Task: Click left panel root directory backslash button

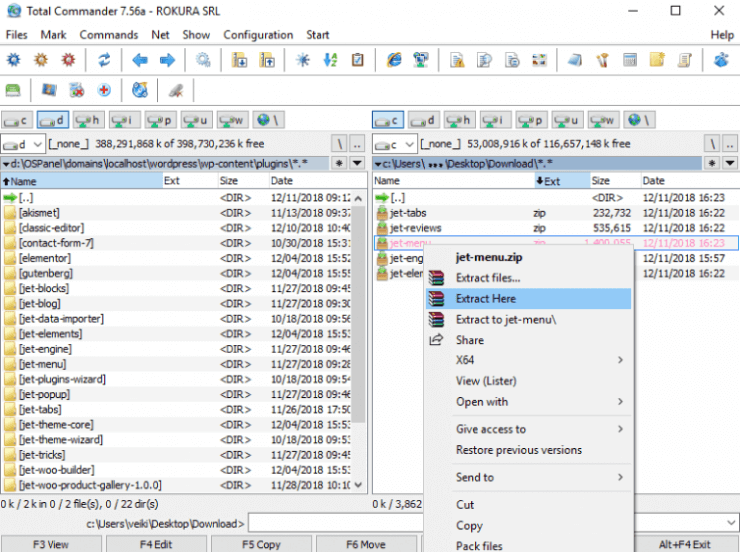Action: [x=339, y=144]
